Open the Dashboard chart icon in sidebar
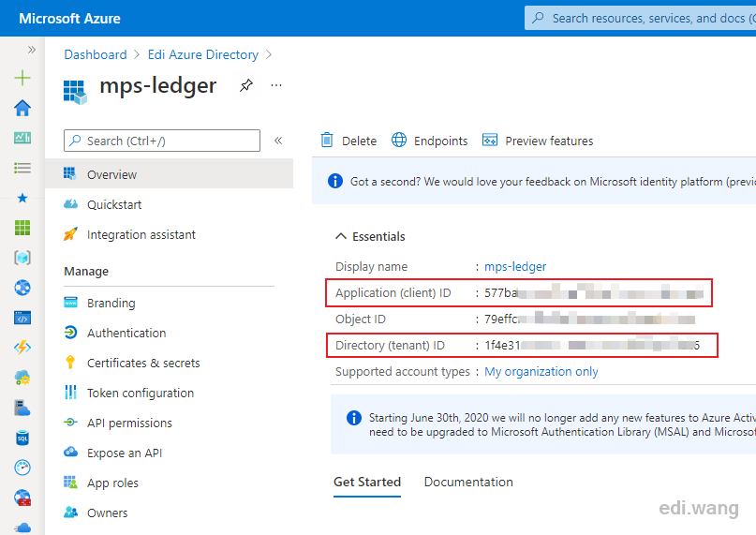This screenshot has width=756, height=535. tap(22, 138)
